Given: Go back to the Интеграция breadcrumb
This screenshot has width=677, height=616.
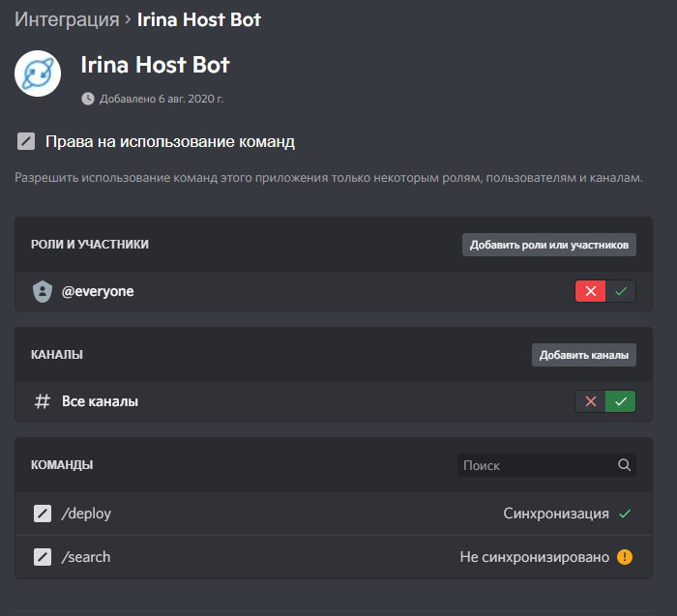Looking at the screenshot, I should 58,19.
